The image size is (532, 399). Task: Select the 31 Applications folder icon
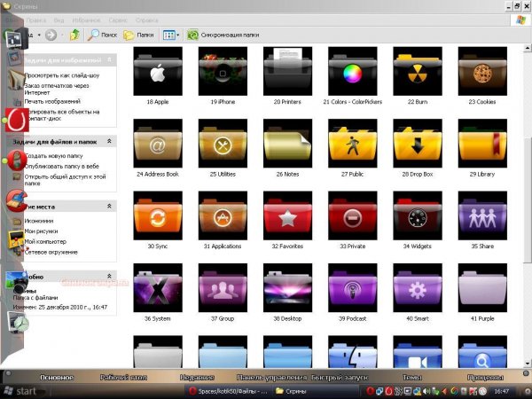click(223, 215)
